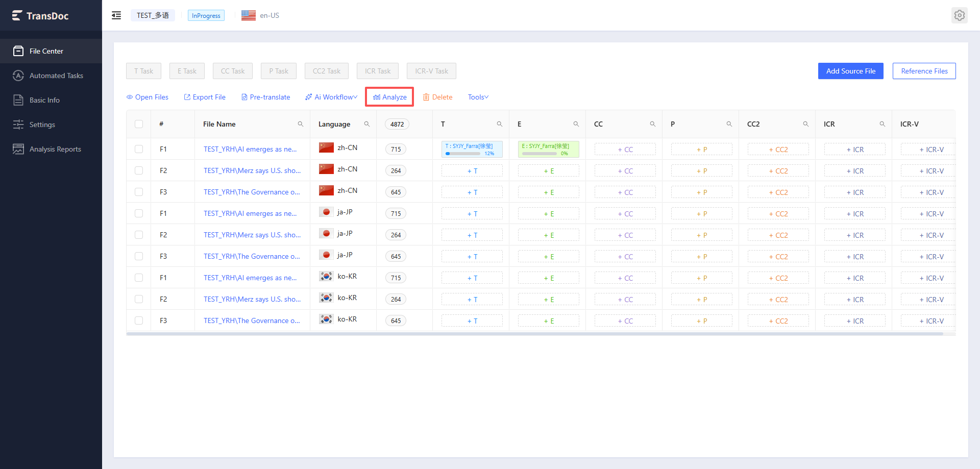Search the File Name column with its magnifier
This screenshot has height=469, width=980.
[301, 124]
